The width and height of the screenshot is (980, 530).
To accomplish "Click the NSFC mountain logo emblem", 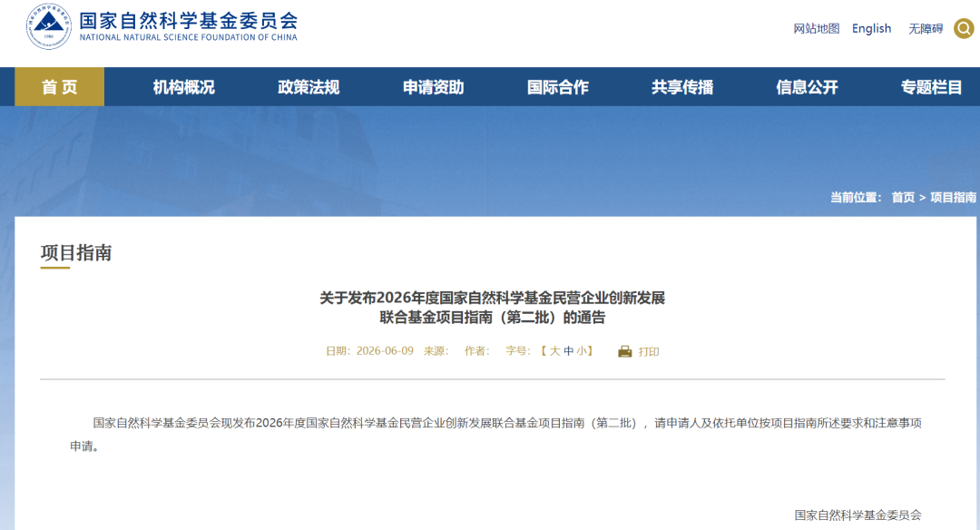I will click(x=49, y=26).
